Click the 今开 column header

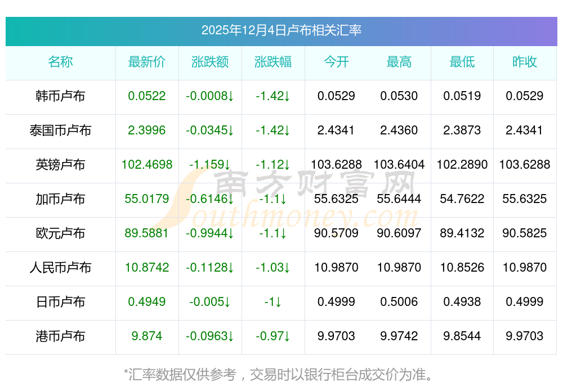(336, 62)
